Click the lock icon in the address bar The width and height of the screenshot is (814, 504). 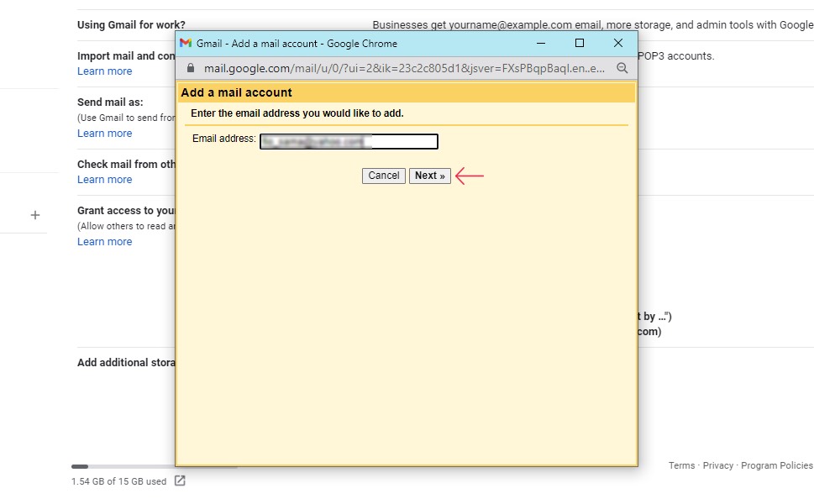[191, 68]
